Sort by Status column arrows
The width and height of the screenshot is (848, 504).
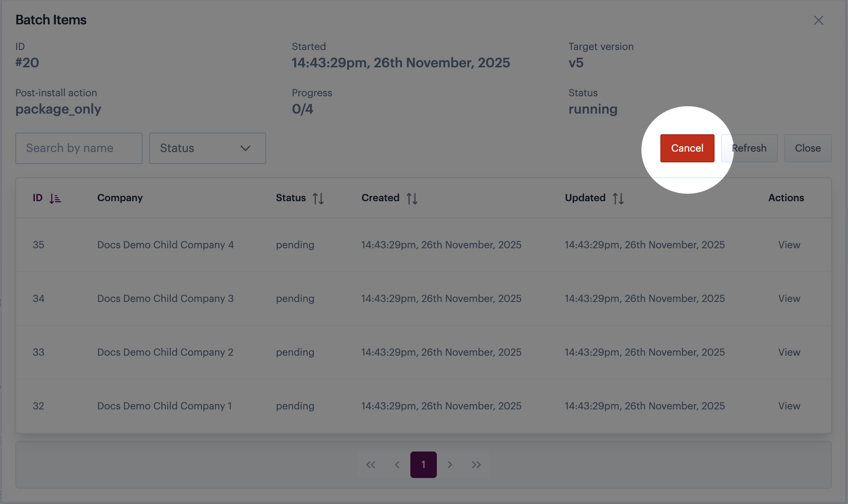[318, 199]
